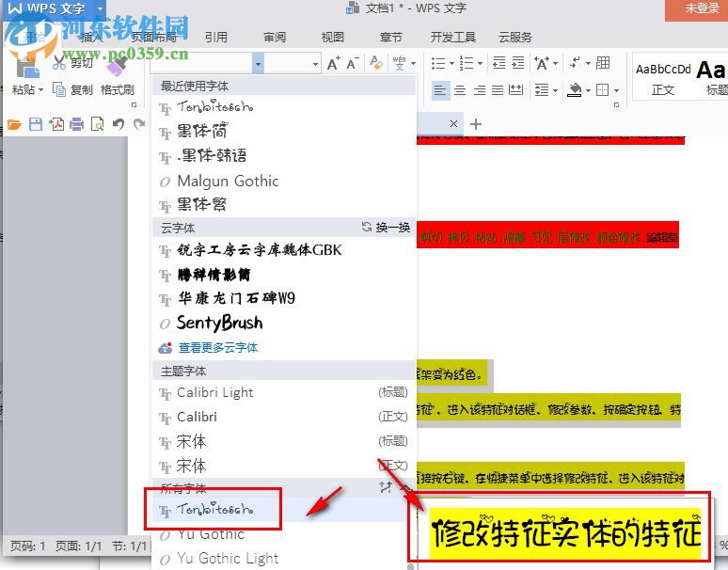Viewport: 728px width, 570px height.
Task: Apply bullet list icon
Action: pyautogui.click(x=437, y=63)
